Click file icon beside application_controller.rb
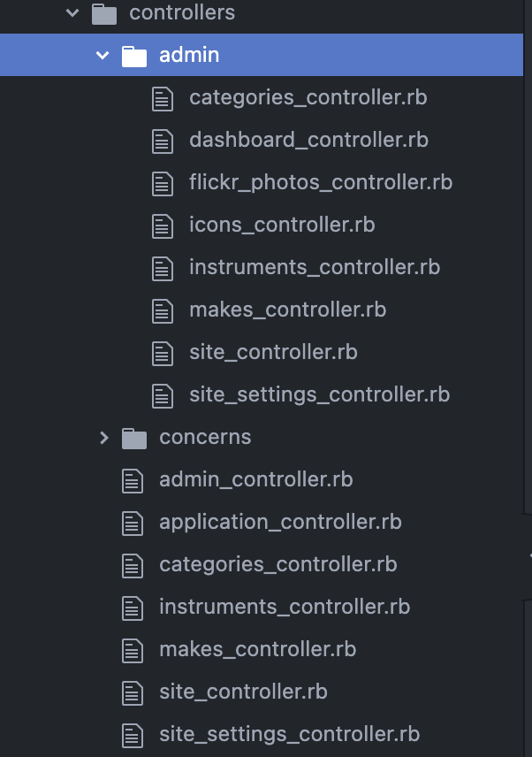The image size is (532, 757). coord(133,524)
